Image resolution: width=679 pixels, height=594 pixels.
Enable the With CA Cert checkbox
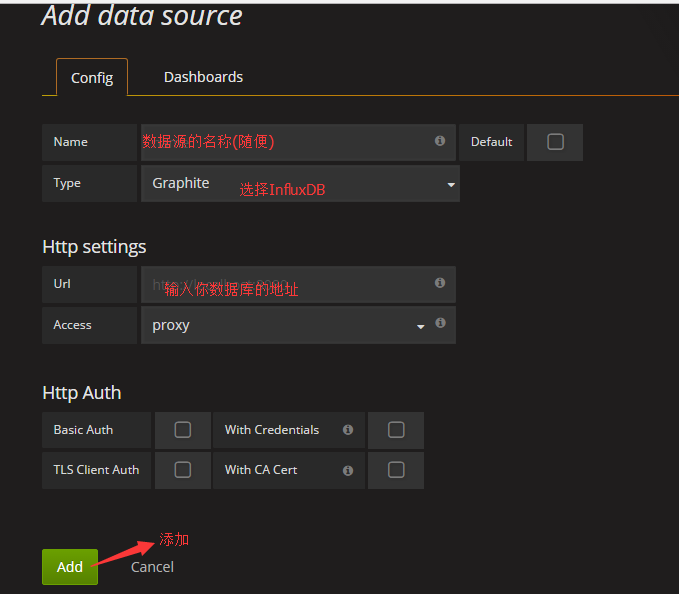pyautogui.click(x=396, y=470)
